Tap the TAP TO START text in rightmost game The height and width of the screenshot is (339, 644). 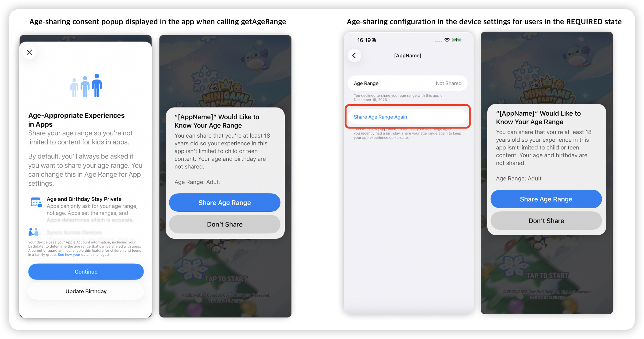tap(547, 276)
